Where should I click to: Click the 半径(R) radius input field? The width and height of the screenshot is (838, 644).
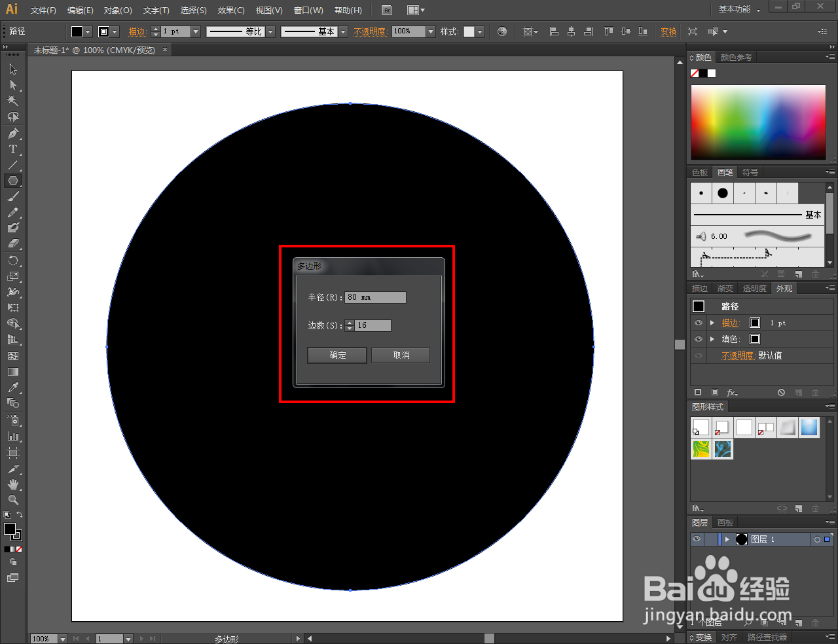click(375, 297)
